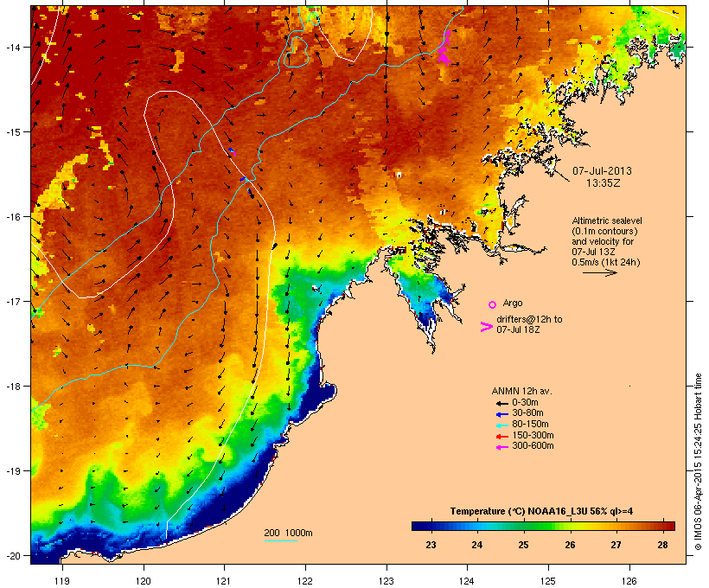Click the temperature colorbar at 26 degrees
The width and height of the screenshot is (709, 588).
(x=570, y=526)
